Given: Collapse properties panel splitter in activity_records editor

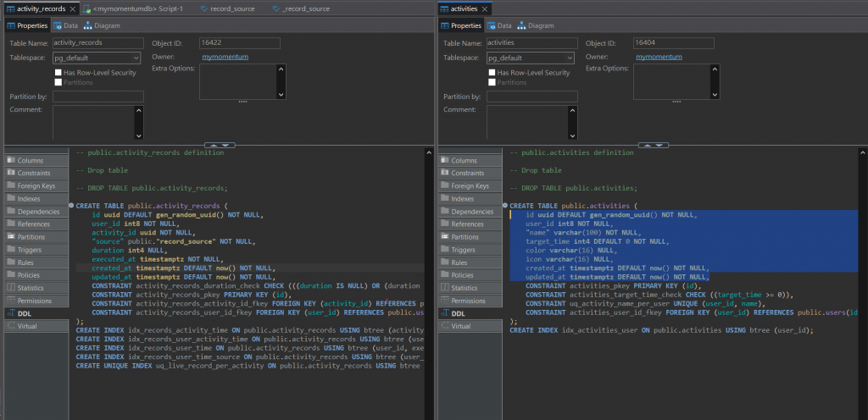Looking at the screenshot, I should [x=213, y=146].
